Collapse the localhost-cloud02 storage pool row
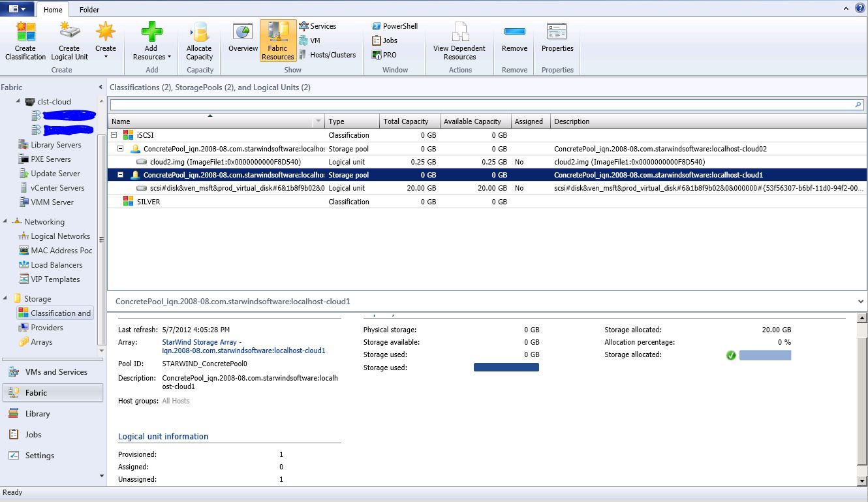This screenshot has height=502, width=868. (120, 149)
